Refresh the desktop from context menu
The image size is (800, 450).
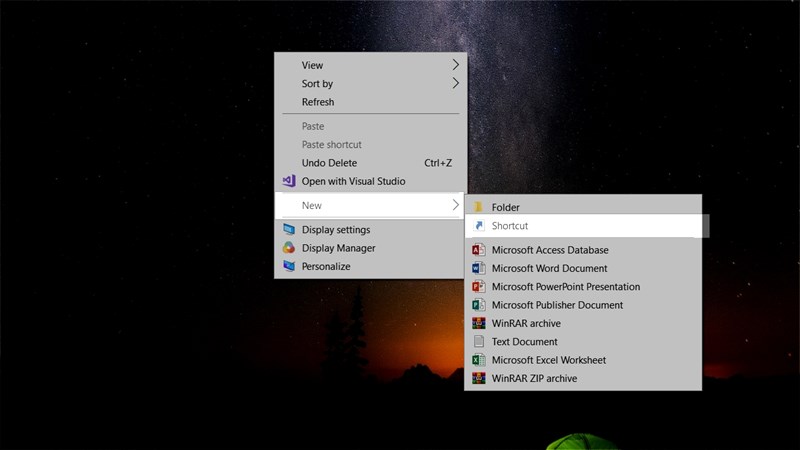point(318,102)
